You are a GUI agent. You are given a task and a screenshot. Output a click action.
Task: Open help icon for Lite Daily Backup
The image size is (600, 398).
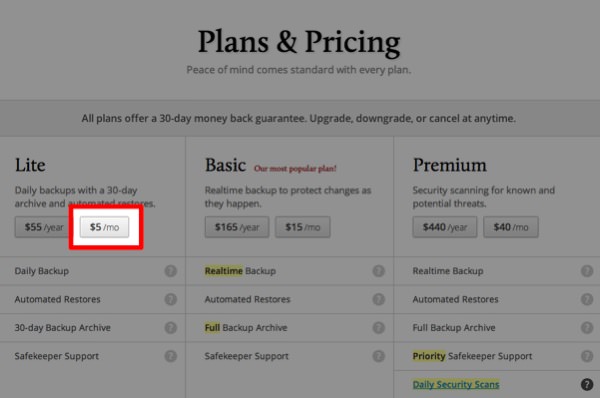tap(171, 271)
